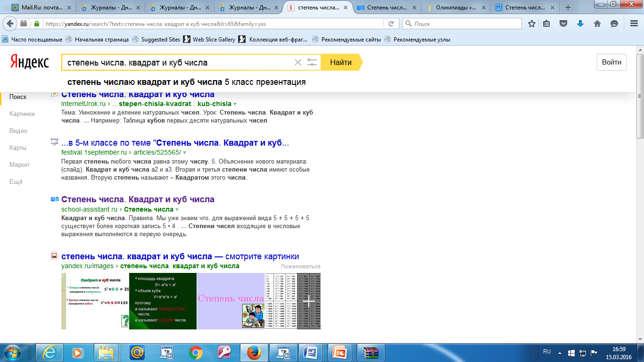Click the Пожаловаться link
The width and height of the screenshot is (644, 362).
coord(301,266)
